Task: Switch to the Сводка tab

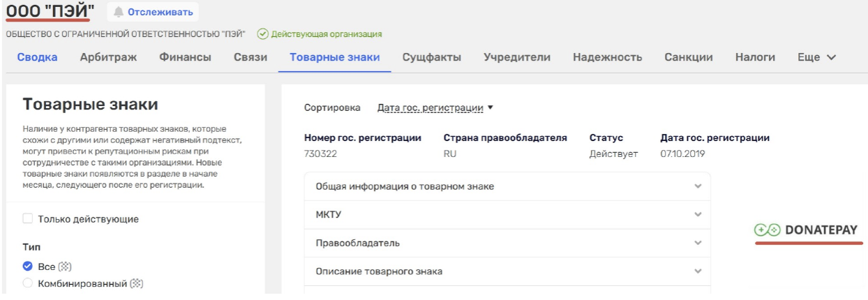Action: (x=37, y=57)
